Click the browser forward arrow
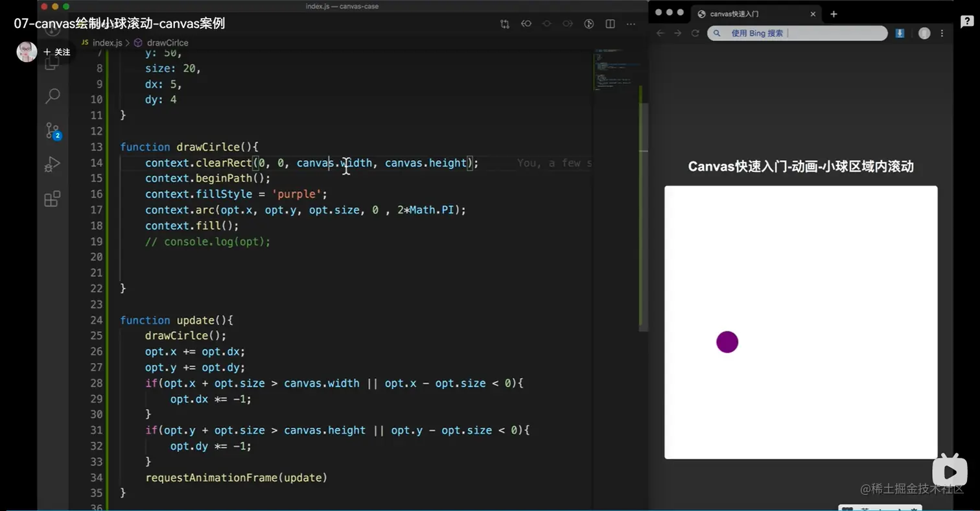 [x=678, y=33]
